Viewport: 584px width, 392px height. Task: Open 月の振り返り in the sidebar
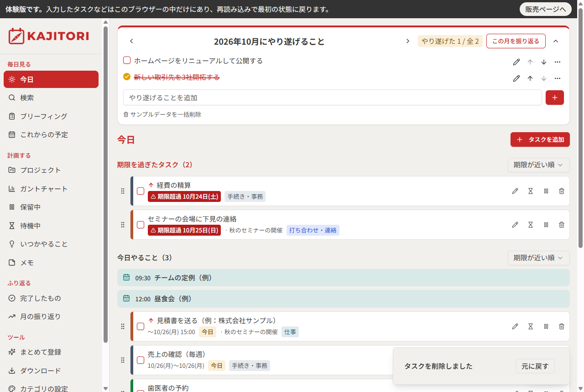pyautogui.click(x=51, y=316)
